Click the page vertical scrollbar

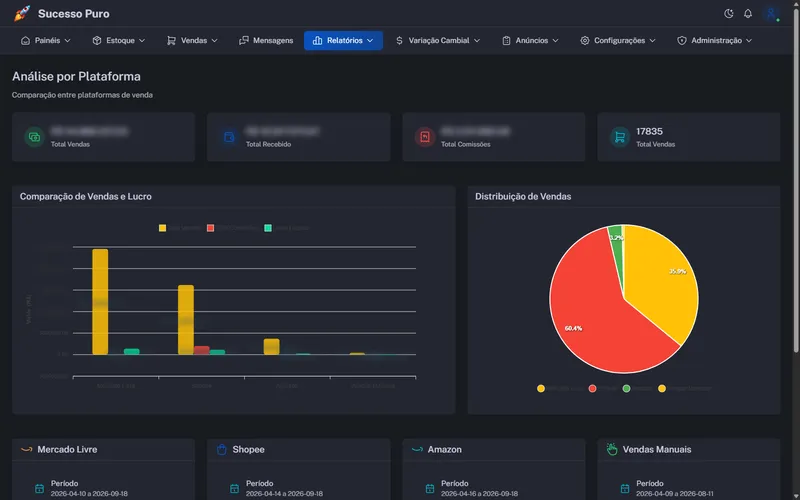pos(796,179)
